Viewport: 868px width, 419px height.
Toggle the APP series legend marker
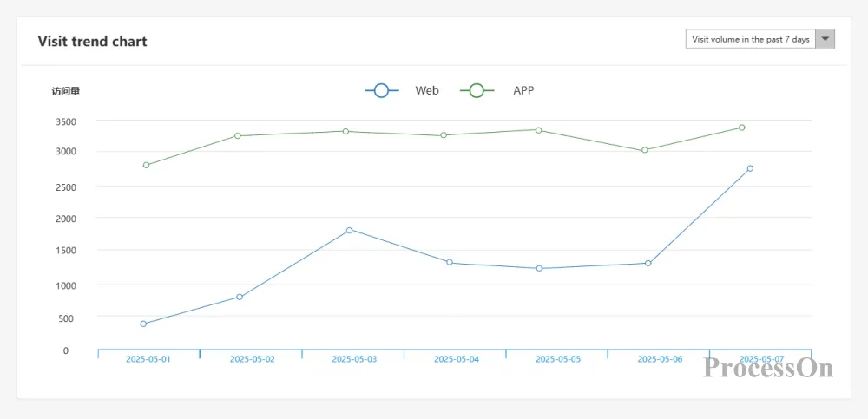(x=477, y=90)
